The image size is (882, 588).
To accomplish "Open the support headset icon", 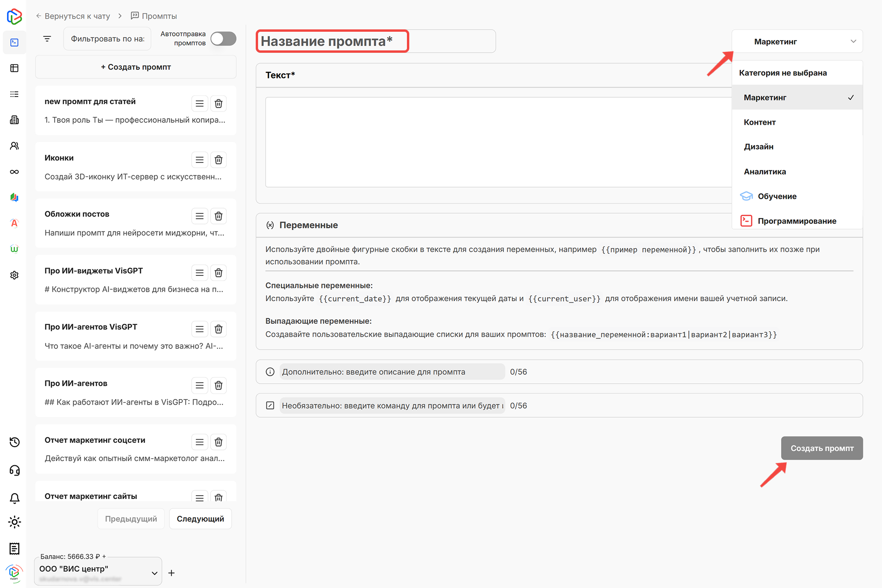I will (x=14, y=470).
